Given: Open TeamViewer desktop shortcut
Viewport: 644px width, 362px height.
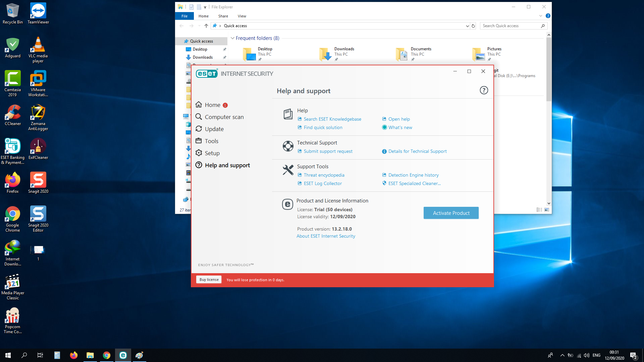Looking at the screenshot, I should pos(38,13).
